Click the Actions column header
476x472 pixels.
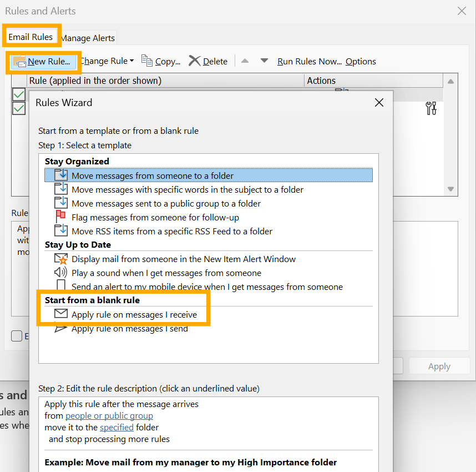click(x=373, y=81)
